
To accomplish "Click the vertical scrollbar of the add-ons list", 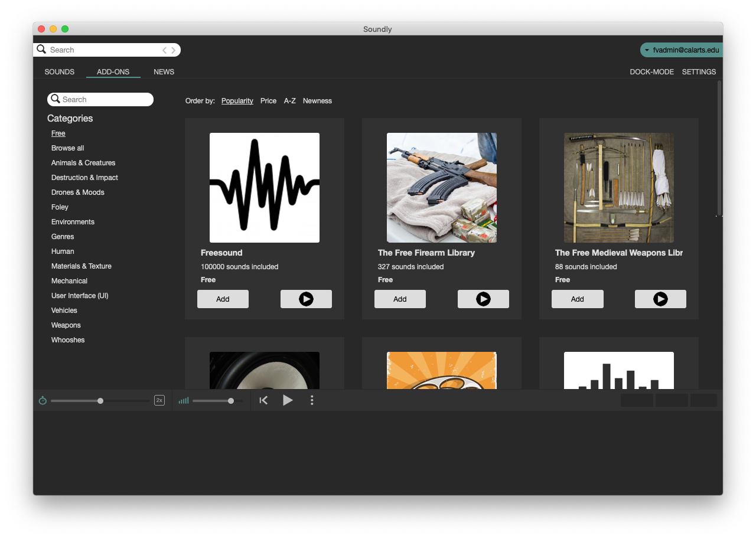I will [719, 148].
